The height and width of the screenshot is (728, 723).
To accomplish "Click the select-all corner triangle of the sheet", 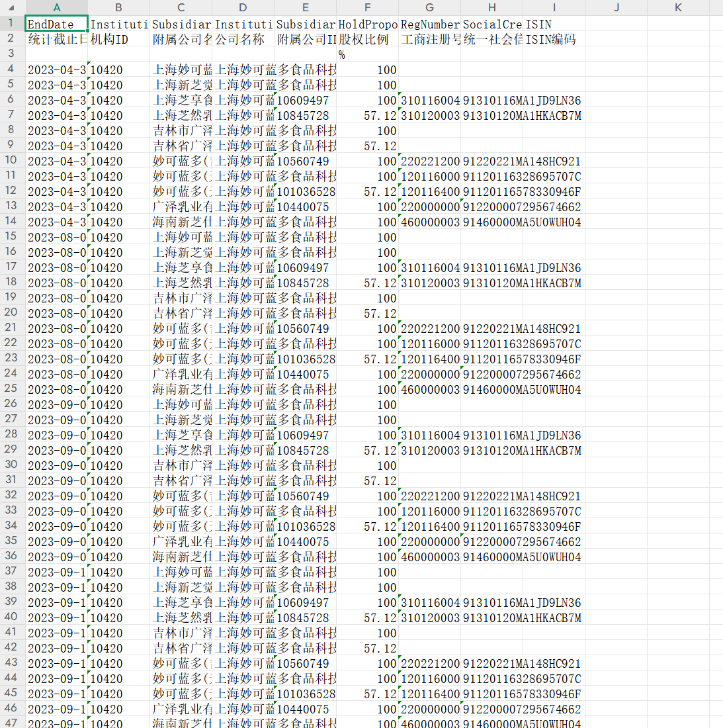I will 12,7.
